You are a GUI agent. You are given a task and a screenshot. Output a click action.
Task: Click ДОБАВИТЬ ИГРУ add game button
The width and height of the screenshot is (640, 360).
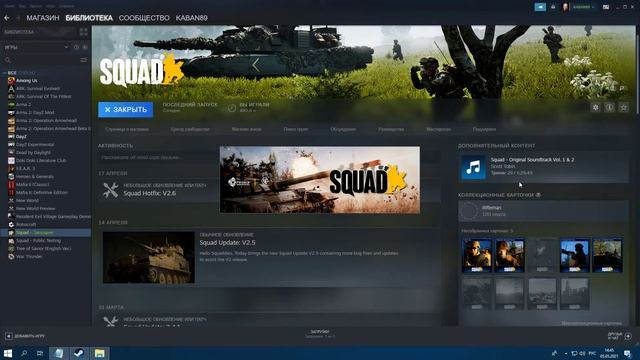[25, 336]
